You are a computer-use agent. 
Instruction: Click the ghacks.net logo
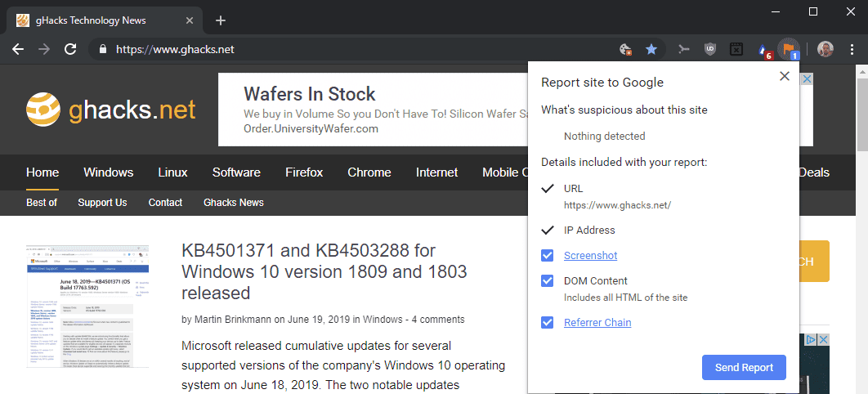(x=110, y=110)
